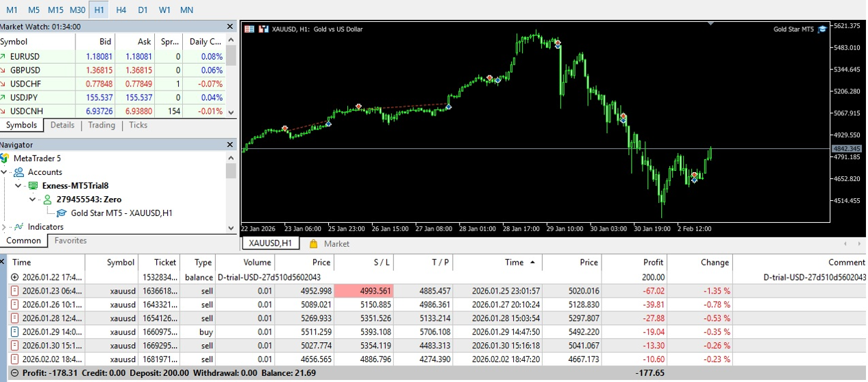This screenshot has height=382, width=868.
Task: Click Market Watch scrollbar down arrow
Action: click(x=231, y=112)
